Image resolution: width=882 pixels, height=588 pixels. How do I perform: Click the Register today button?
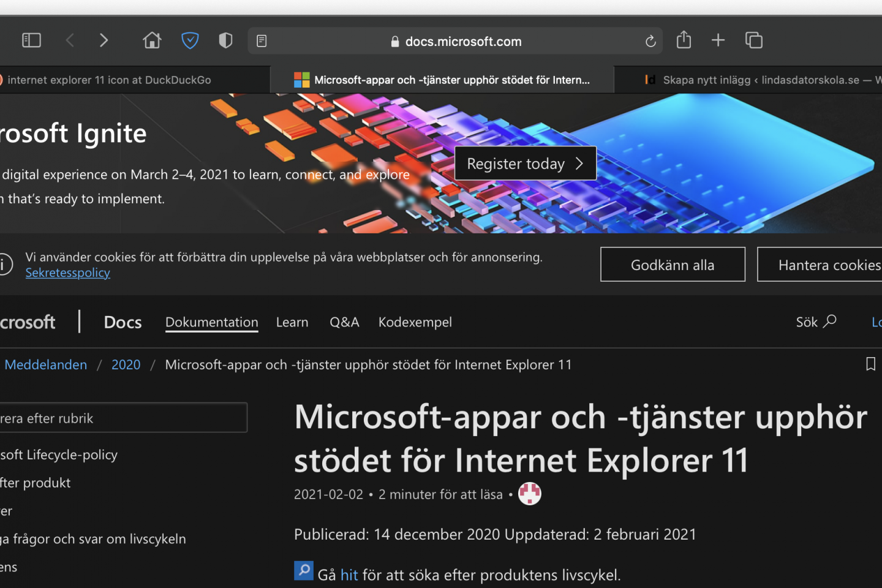click(526, 164)
